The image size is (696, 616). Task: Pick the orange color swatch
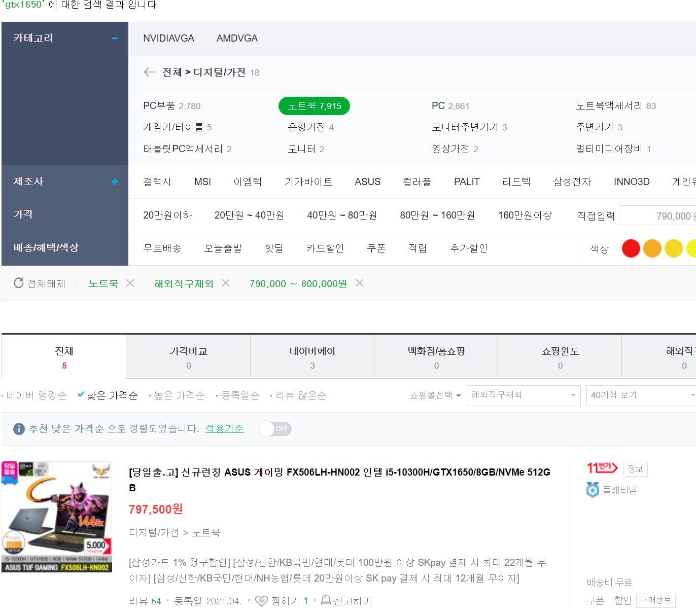point(652,248)
